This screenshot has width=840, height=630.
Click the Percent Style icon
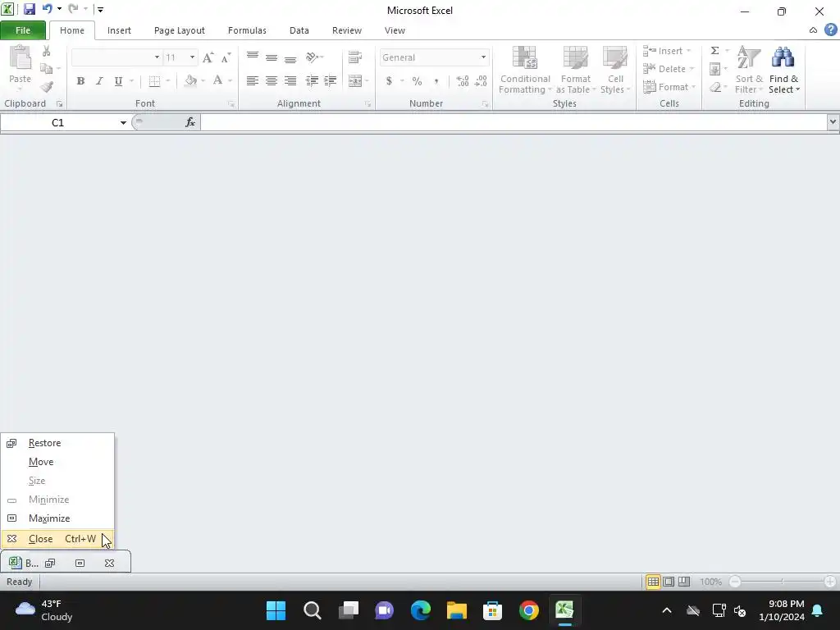[417, 81]
